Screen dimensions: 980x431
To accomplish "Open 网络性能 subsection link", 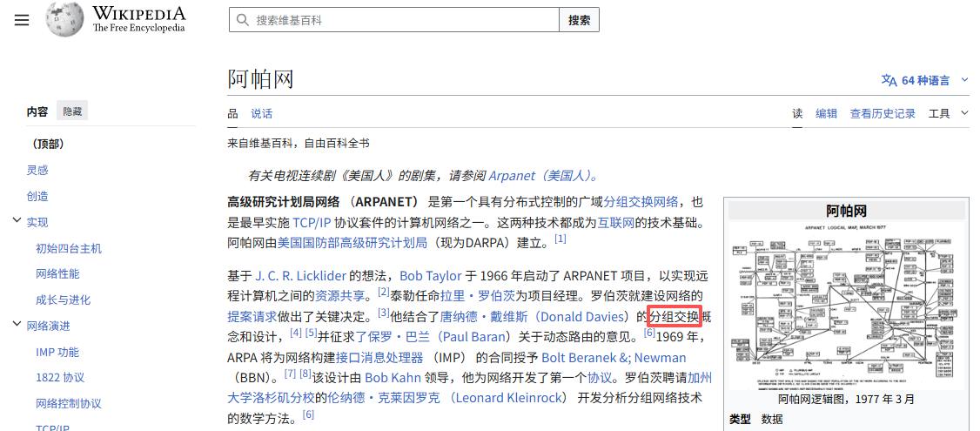I will tap(57, 274).
